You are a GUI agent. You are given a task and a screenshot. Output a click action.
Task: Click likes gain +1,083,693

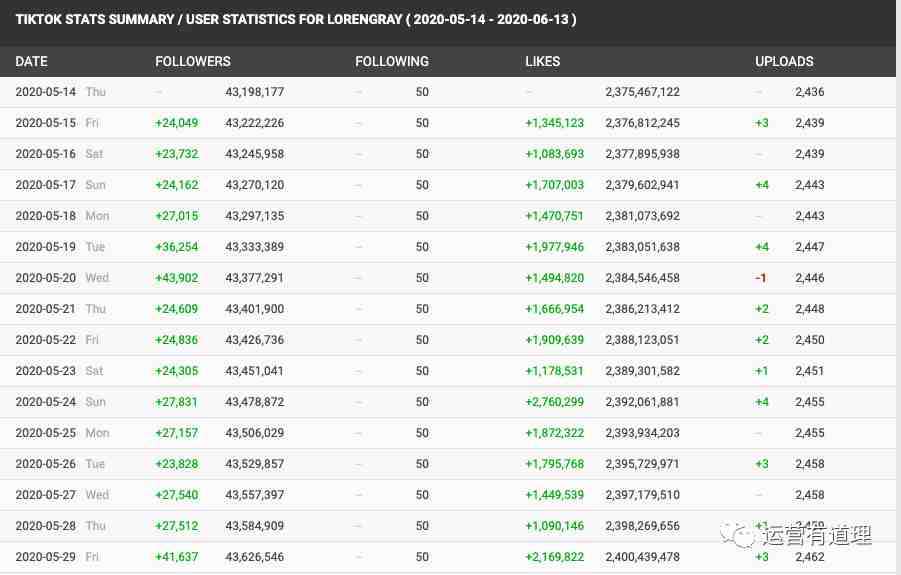(555, 154)
